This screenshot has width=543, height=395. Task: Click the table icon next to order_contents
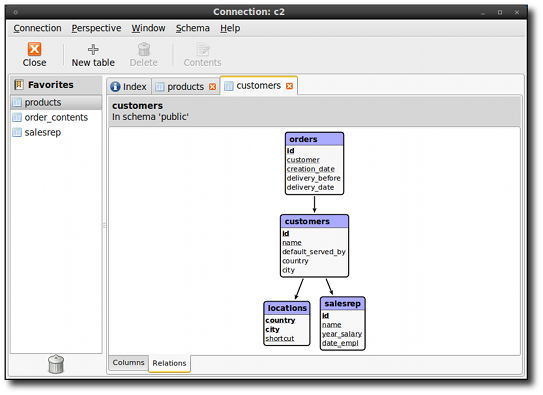point(17,117)
